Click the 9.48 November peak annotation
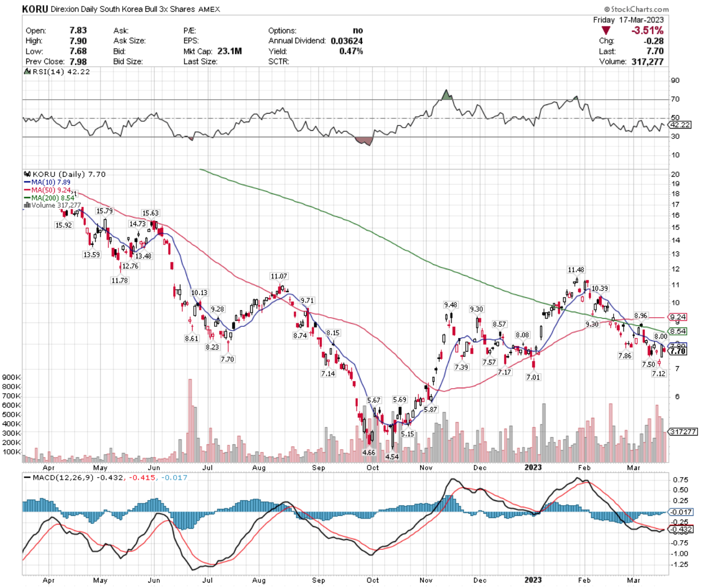 [450, 305]
